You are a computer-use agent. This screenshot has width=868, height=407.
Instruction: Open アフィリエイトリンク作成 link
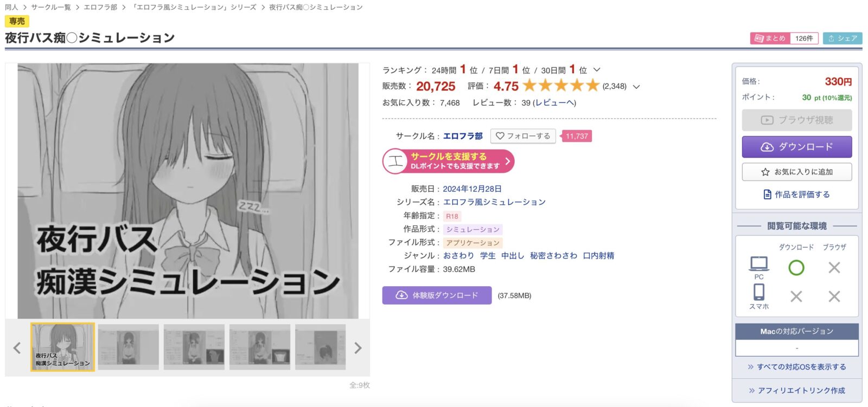[x=796, y=390]
